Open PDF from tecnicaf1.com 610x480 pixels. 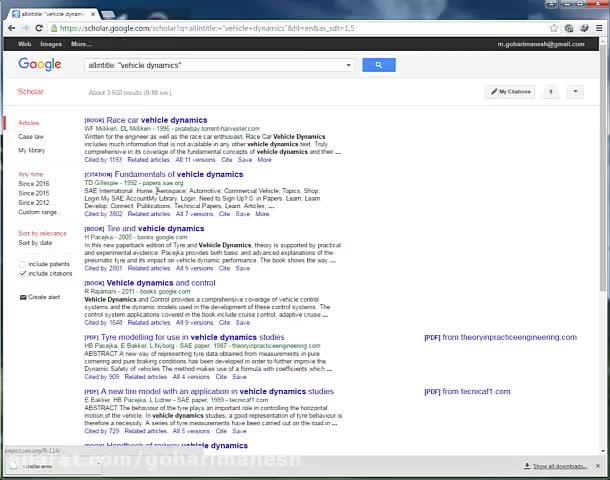click(467, 391)
